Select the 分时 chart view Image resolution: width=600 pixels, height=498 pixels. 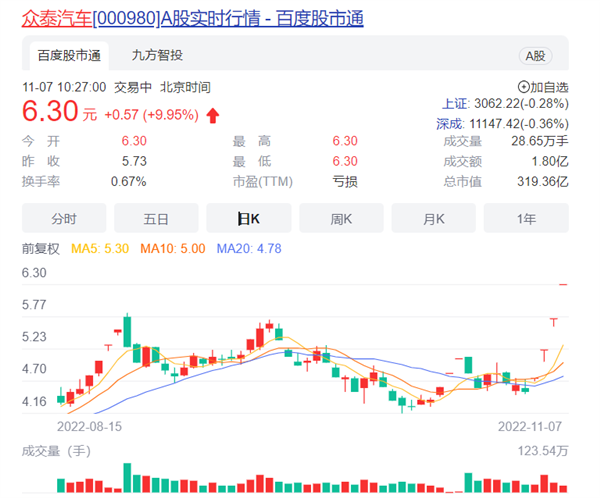[x=63, y=218]
